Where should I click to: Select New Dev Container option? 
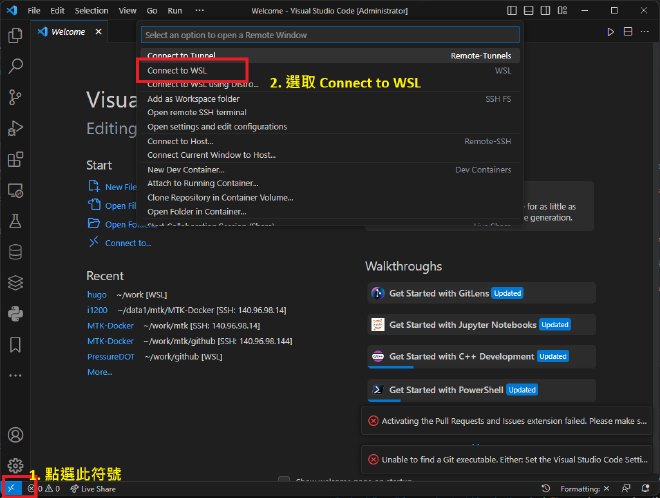330,170
